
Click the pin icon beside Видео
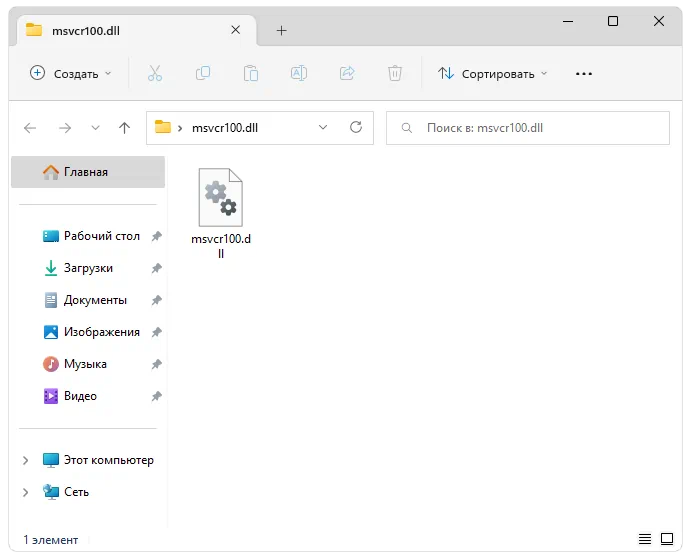coord(157,396)
